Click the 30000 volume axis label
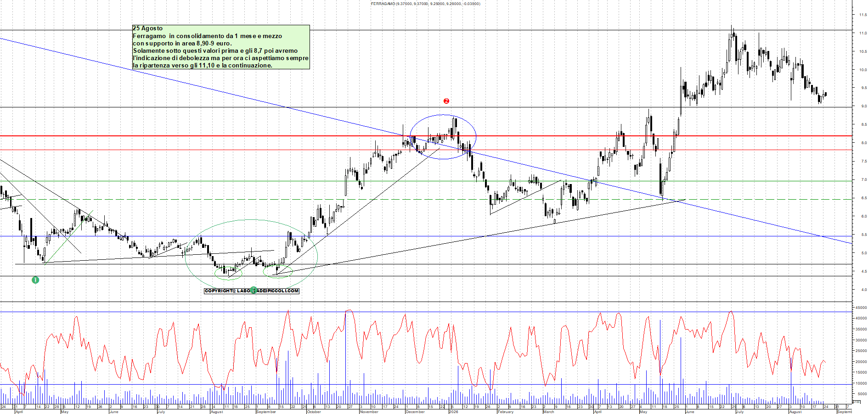This screenshot has width=868, height=414. 861,340
